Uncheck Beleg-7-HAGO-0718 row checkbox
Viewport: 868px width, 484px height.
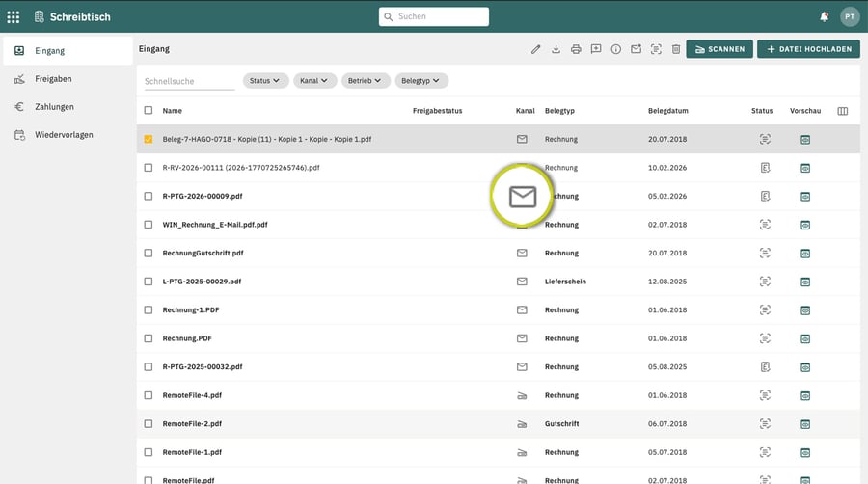click(x=149, y=139)
